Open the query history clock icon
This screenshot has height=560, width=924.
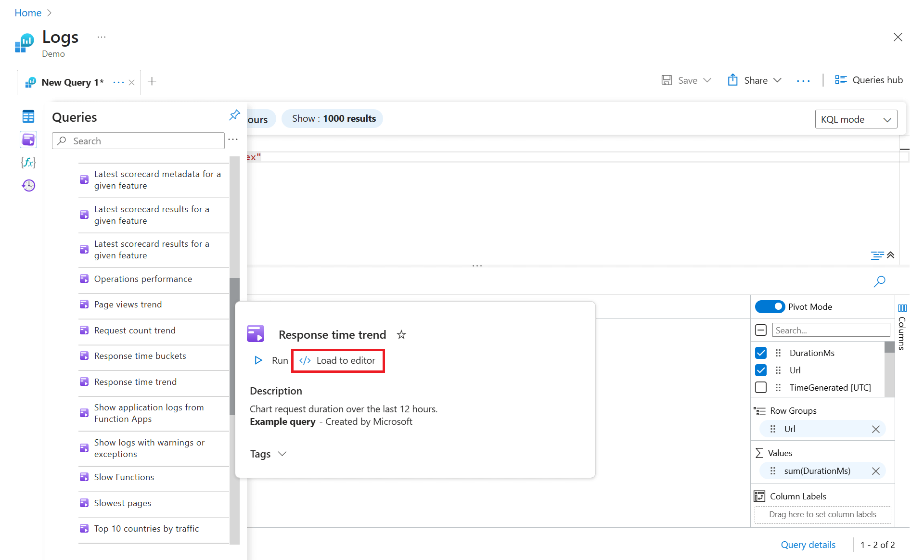pyautogui.click(x=28, y=186)
